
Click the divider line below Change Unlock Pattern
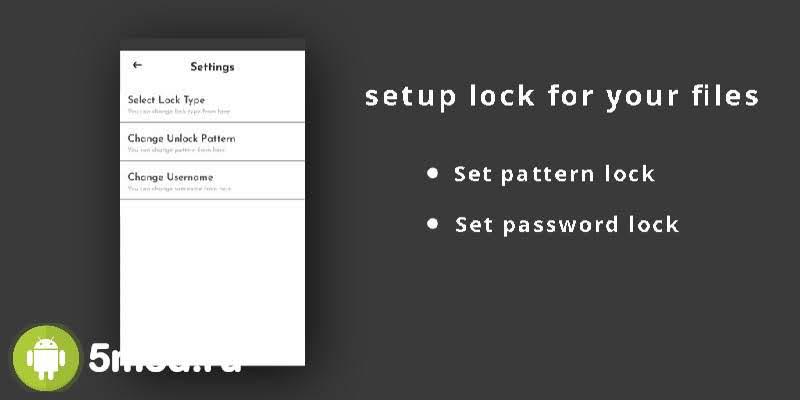212,161
